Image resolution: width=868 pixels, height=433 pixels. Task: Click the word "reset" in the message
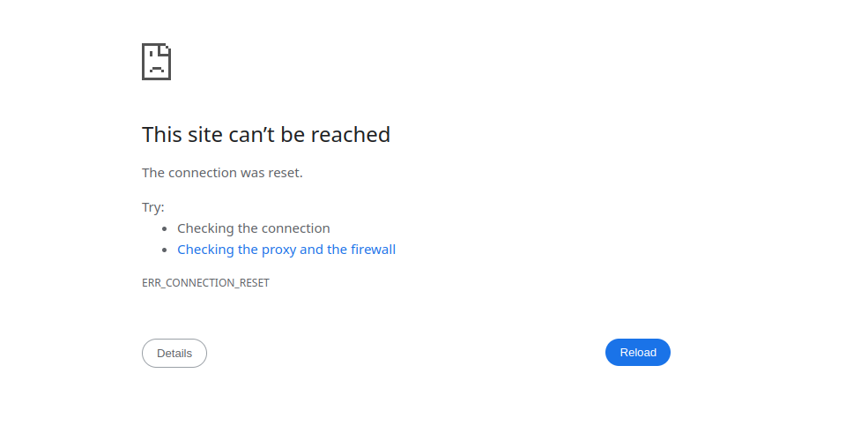(283, 173)
